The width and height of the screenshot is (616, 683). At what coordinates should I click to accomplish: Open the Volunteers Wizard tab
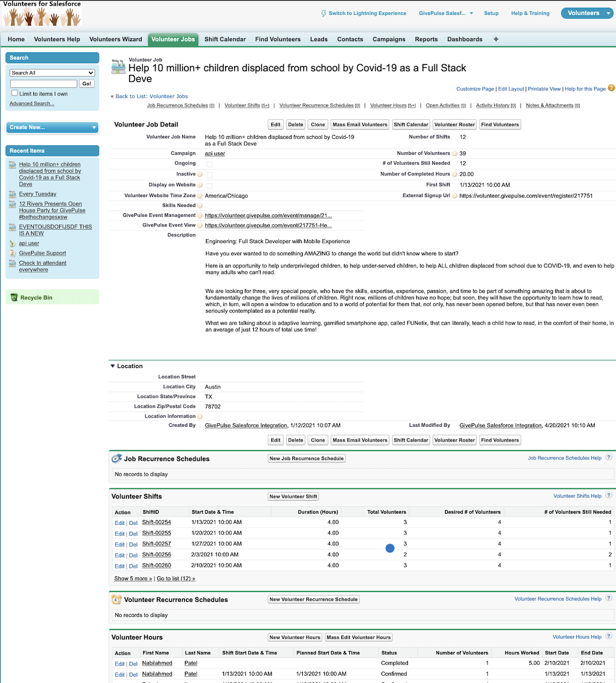coord(116,39)
